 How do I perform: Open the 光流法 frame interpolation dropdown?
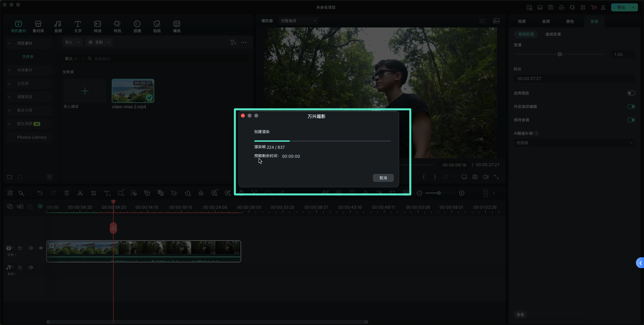coord(574,143)
